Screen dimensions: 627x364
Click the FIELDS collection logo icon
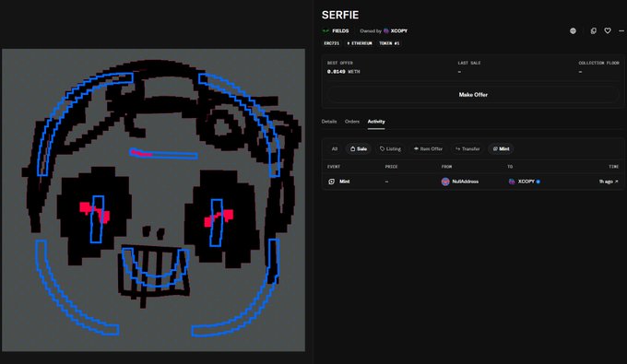click(x=325, y=30)
